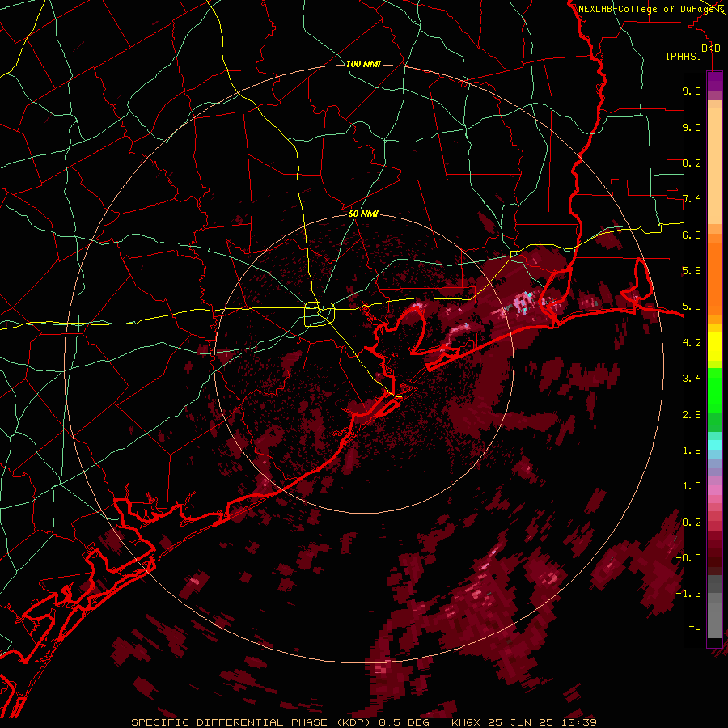
Task: Select the bright green segment of color bar
Action: point(714,390)
